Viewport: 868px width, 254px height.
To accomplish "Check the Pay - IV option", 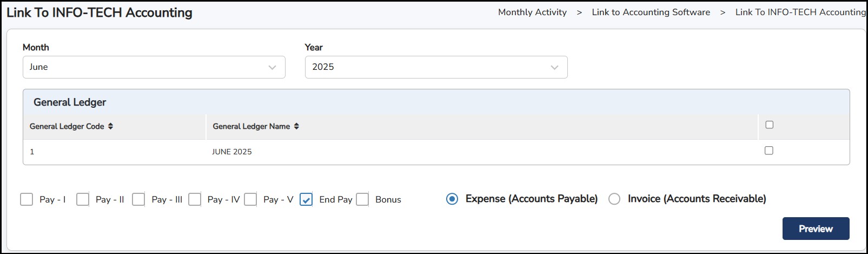I will click(x=195, y=199).
